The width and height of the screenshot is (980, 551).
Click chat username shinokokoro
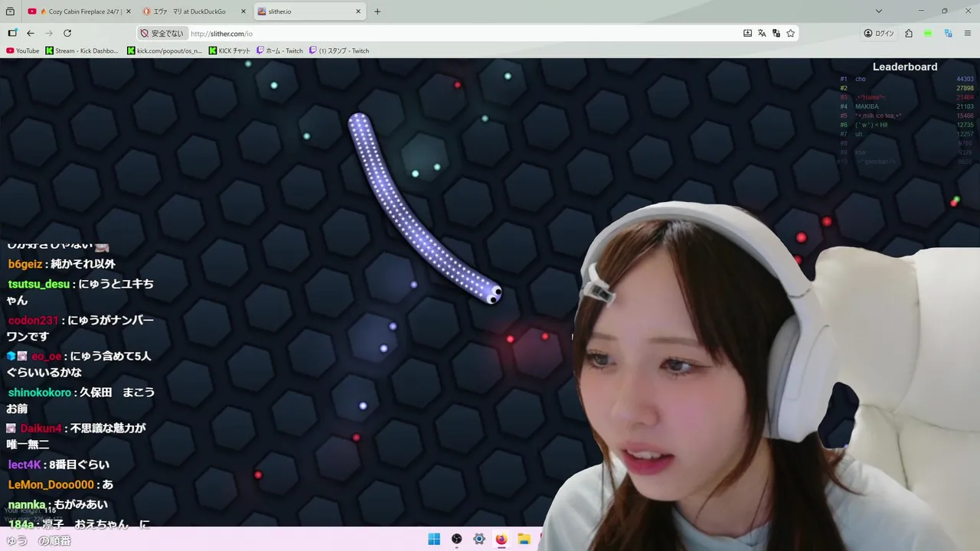click(40, 393)
